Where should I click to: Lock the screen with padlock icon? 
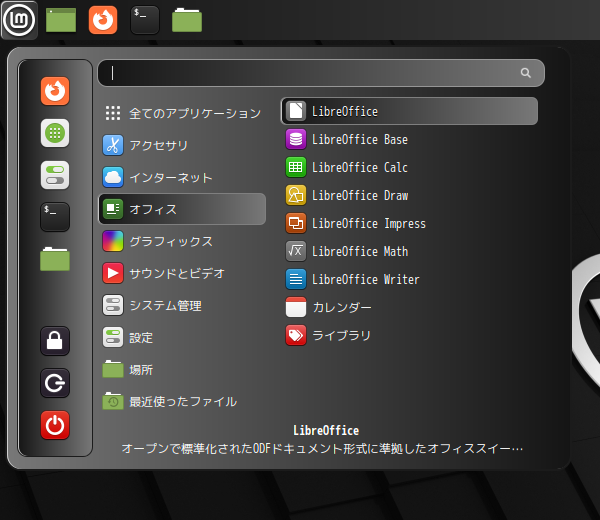click(x=55, y=341)
